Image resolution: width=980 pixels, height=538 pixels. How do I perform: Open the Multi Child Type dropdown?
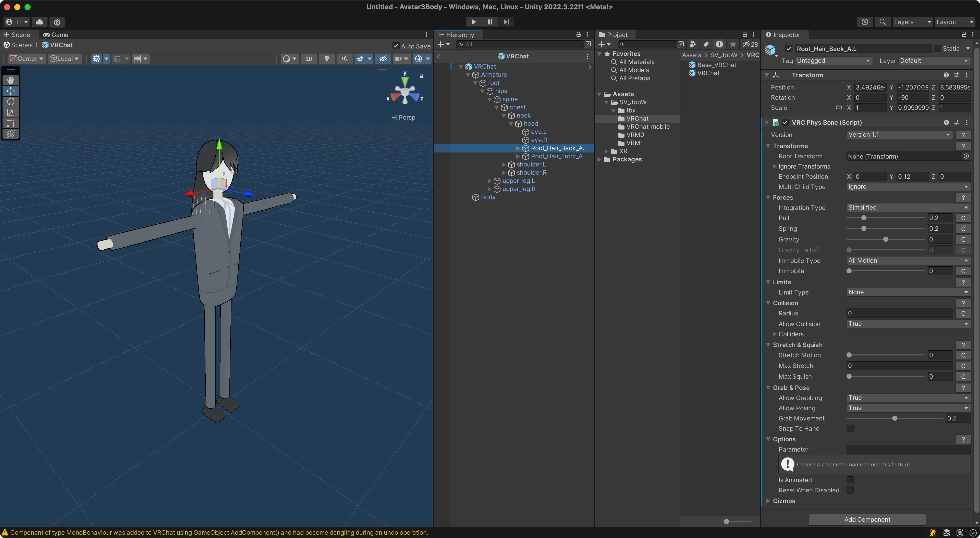tap(909, 187)
